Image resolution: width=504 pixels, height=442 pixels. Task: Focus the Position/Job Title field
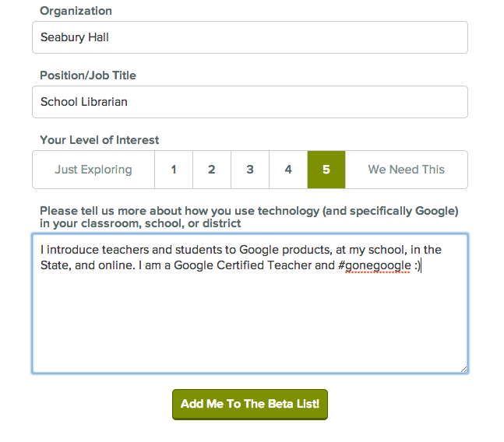point(250,102)
